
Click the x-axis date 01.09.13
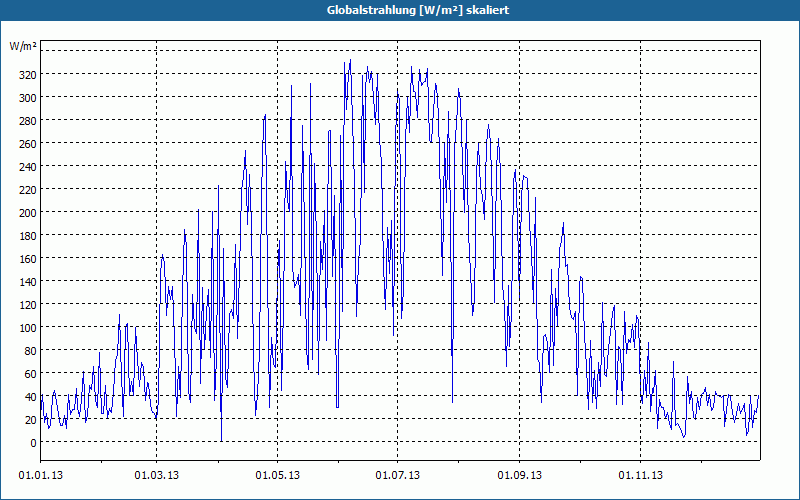coord(520,476)
